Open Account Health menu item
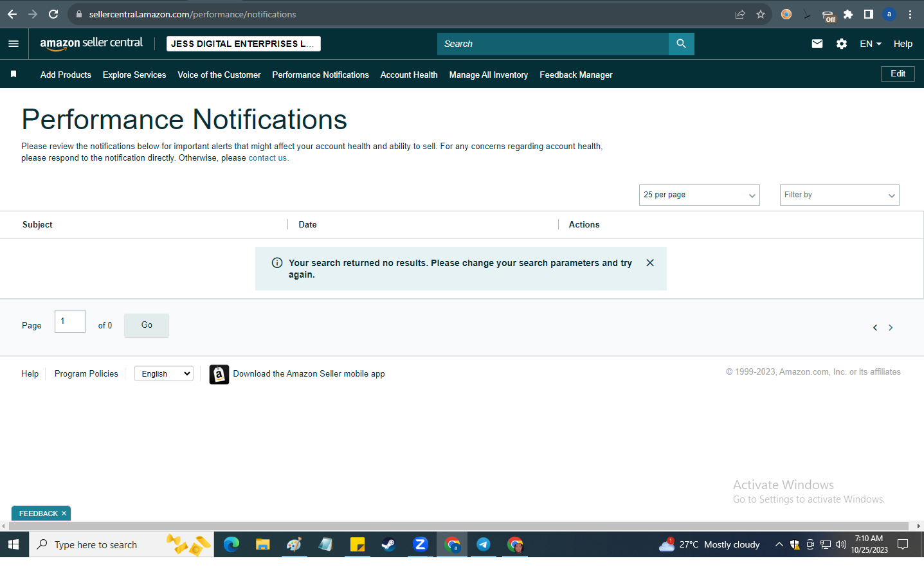The image size is (924, 581). tap(409, 75)
